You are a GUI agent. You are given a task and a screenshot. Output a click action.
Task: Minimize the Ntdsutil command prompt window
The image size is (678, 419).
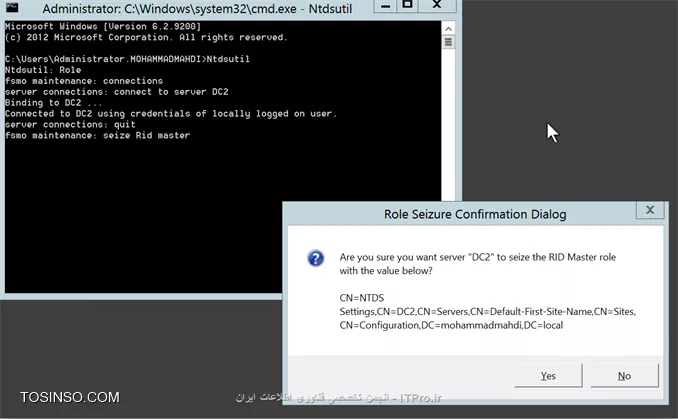coord(385,6)
